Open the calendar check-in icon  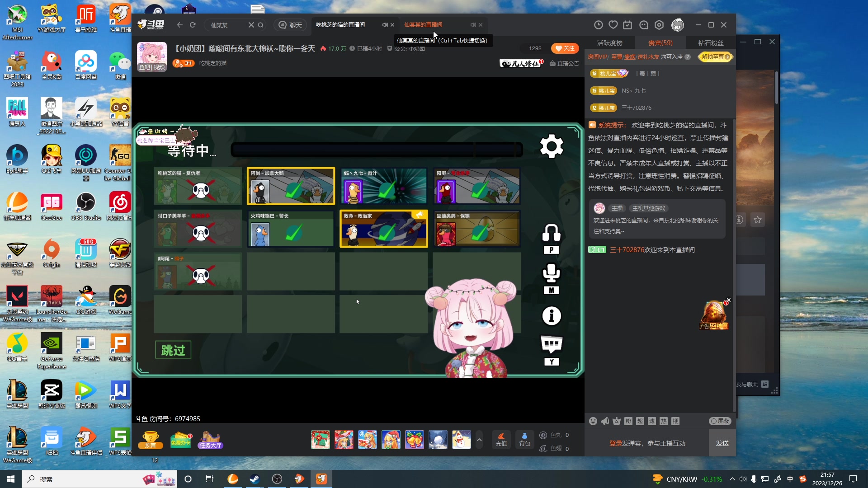pyautogui.click(x=627, y=25)
